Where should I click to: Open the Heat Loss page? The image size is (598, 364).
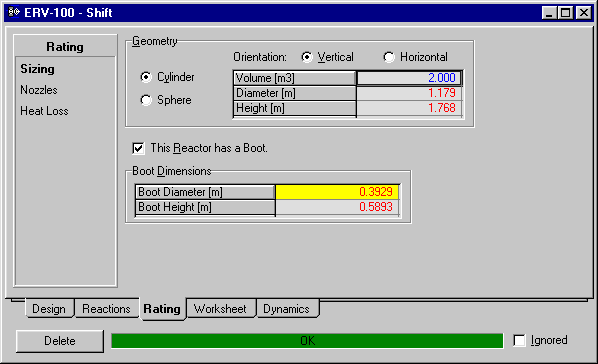click(44, 111)
